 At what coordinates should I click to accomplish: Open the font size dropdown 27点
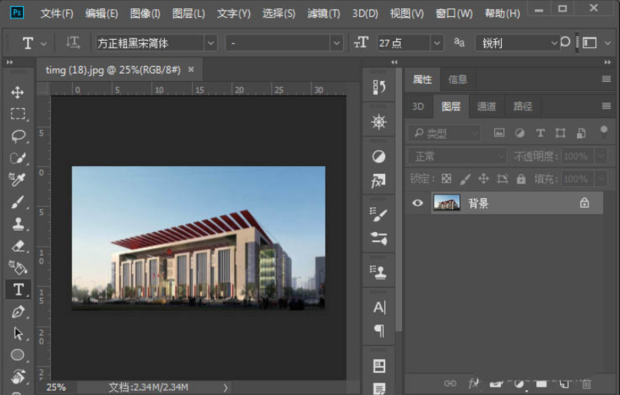[x=437, y=43]
